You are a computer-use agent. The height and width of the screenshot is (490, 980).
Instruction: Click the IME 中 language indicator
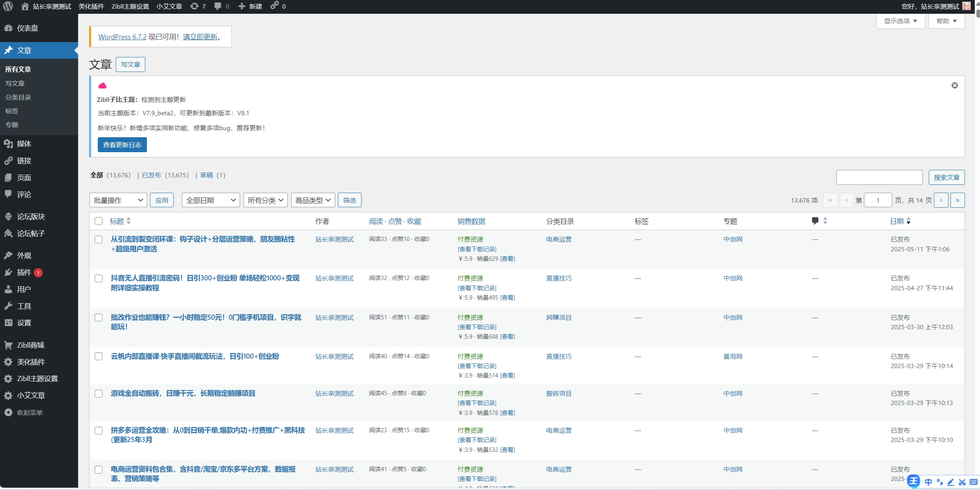[x=928, y=482]
